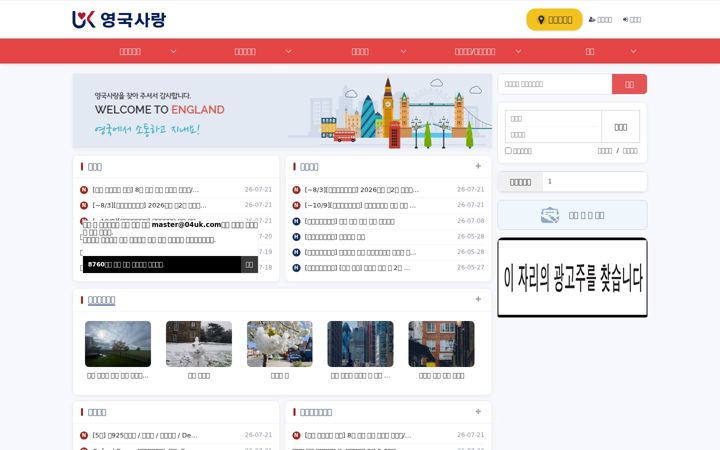Open link after the slash under login box
The width and height of the screenshot is (720, 450).
click(630, 151)
